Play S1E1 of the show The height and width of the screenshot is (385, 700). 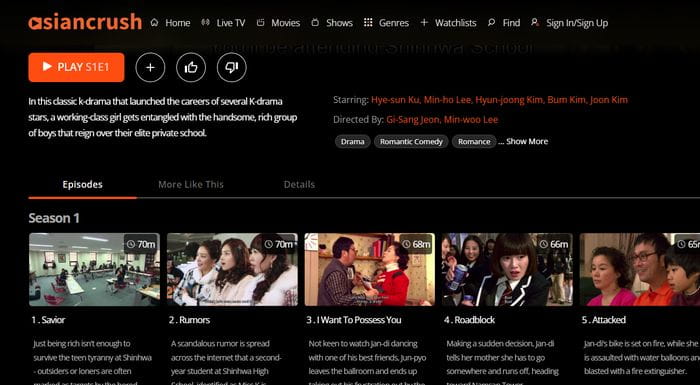point(76,67)
